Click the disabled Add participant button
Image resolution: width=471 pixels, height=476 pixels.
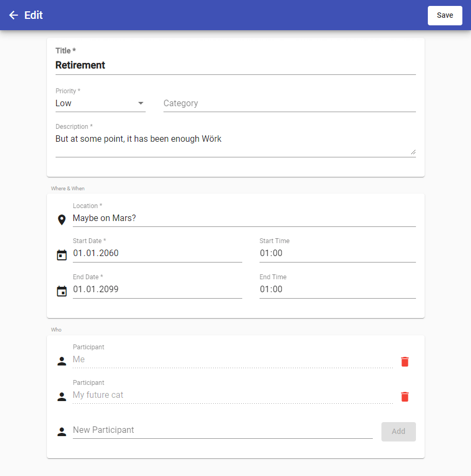(398, 431)
